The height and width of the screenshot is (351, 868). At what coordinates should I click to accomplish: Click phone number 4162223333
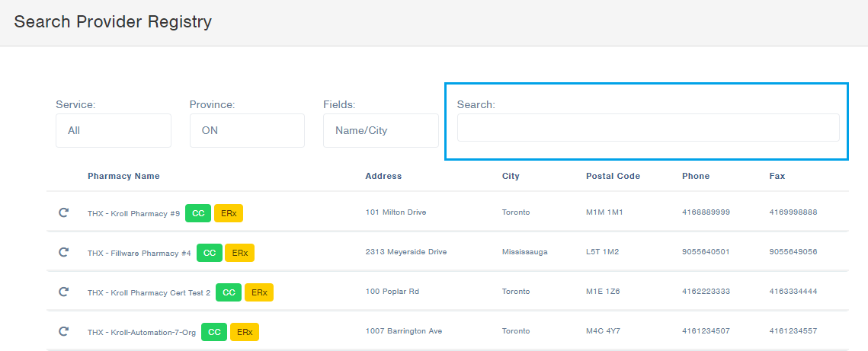point(706,292)
